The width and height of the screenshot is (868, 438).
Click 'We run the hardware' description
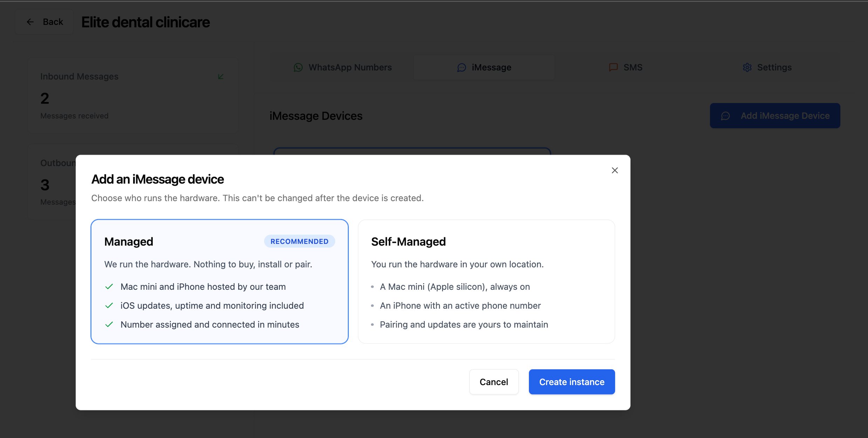click(x=208, y=264)
